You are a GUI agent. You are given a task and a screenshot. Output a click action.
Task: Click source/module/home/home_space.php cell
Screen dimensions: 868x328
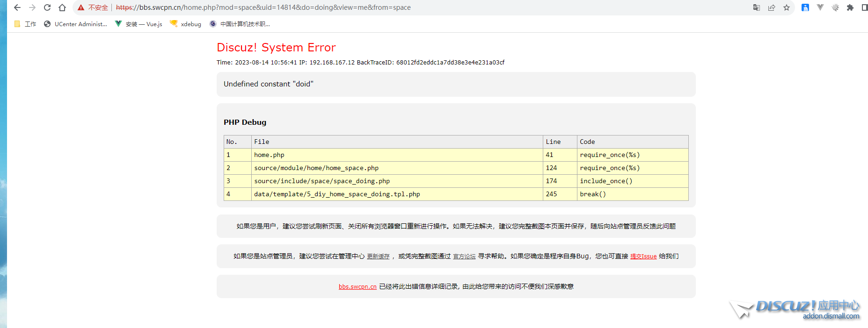pos(397,168)
